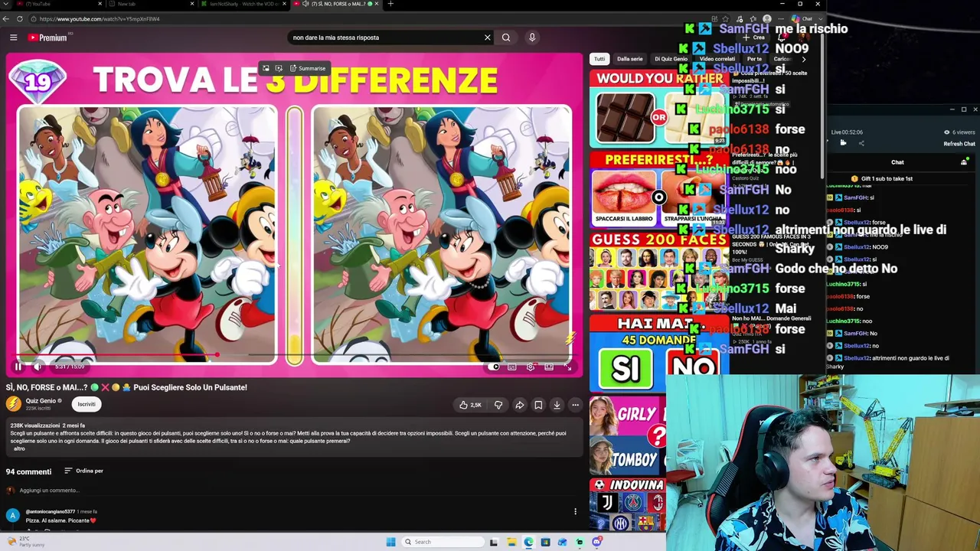Open the browser profile avatar
Screen dimensions: 980x551
[766, 19]
